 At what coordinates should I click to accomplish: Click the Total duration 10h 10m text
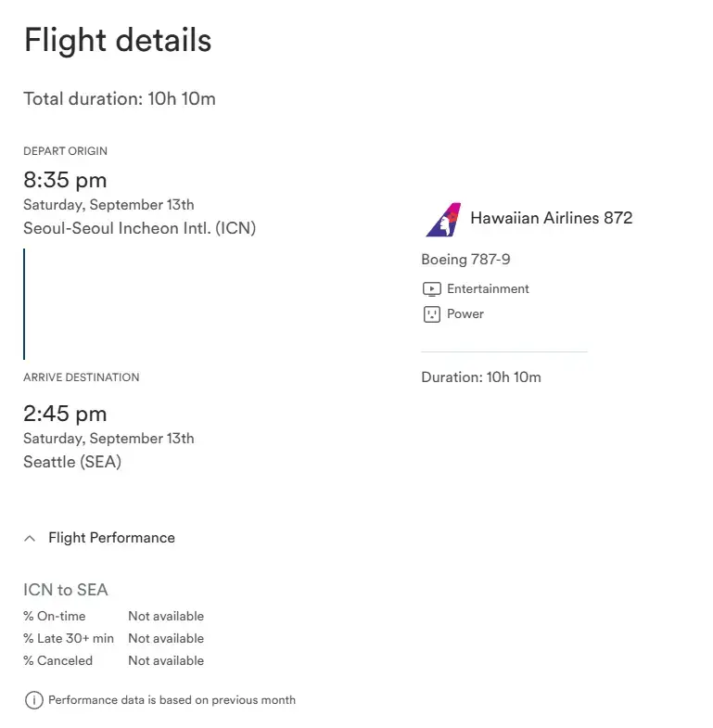coord(120,99)
